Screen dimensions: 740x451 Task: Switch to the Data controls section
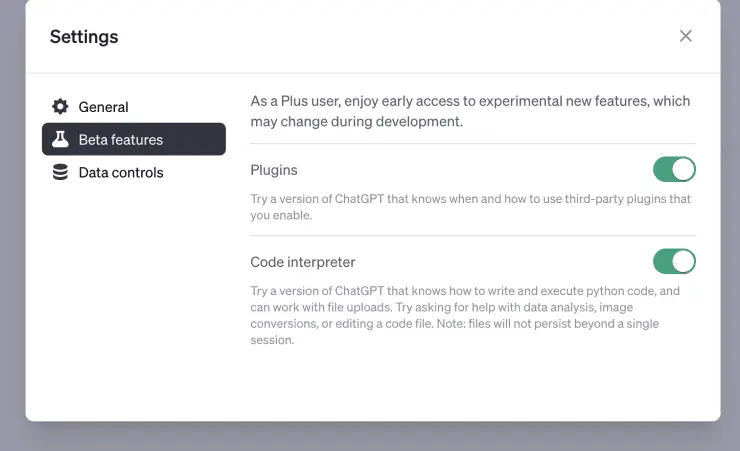click(x=120, y=173)
